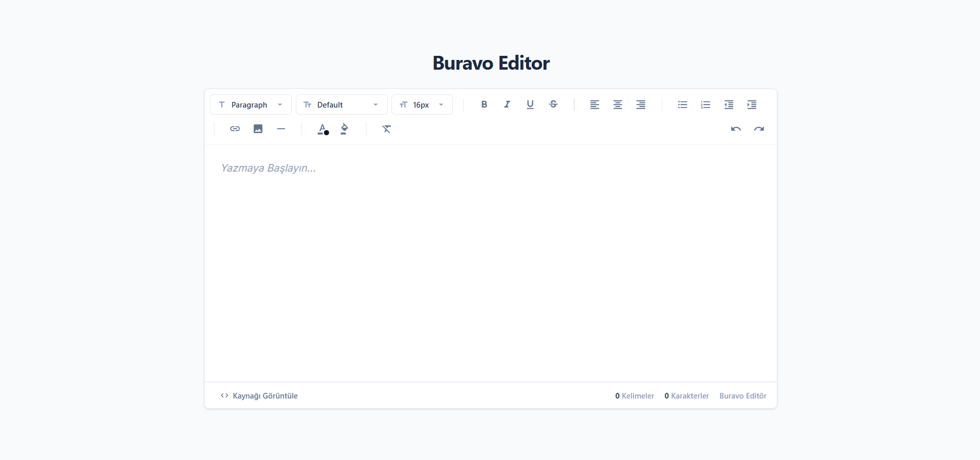The height and width of the screenshot is (460, 980).
Task: Toggle bold formatting
Action: tap(484, 104)
